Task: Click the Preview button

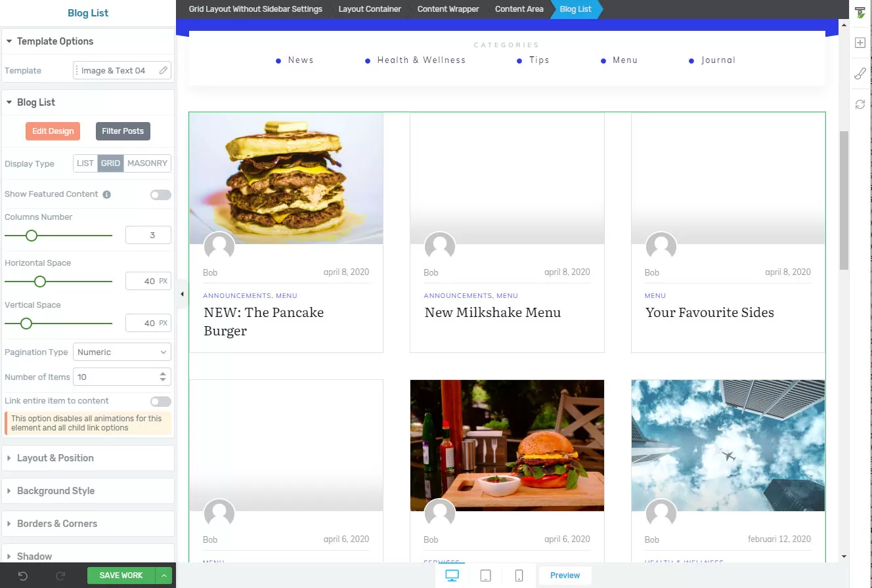Action: pyautogui.click(x=565, y=575)
